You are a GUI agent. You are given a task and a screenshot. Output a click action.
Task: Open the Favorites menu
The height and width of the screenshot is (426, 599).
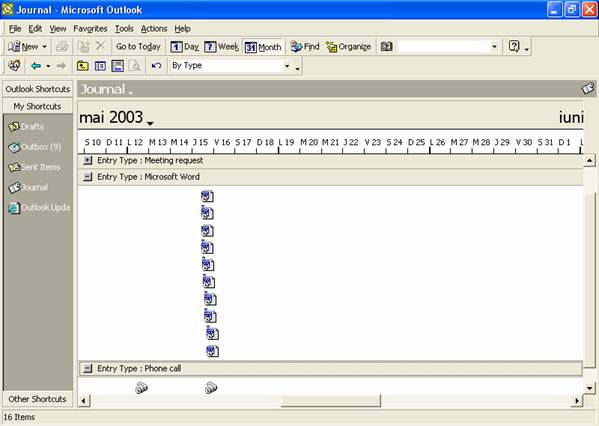(90, 29)
